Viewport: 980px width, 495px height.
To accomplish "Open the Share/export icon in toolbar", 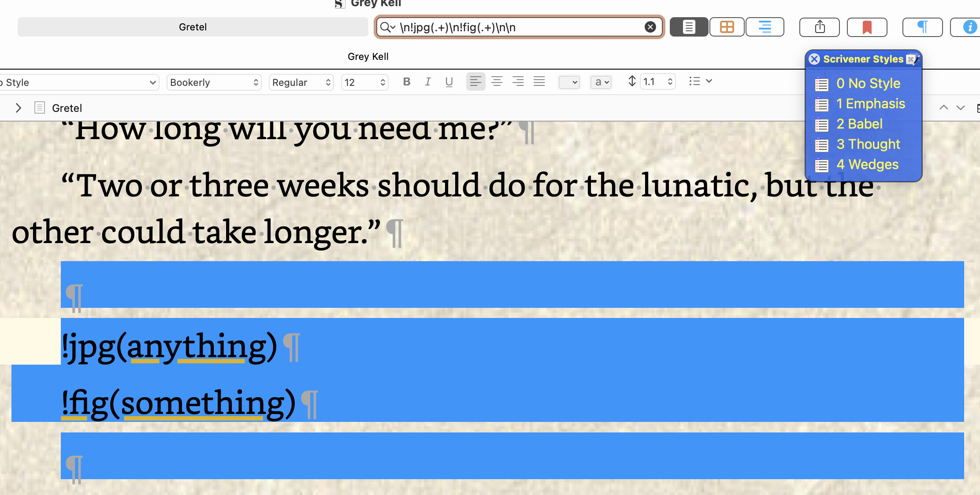I will (x=820, y=27).
